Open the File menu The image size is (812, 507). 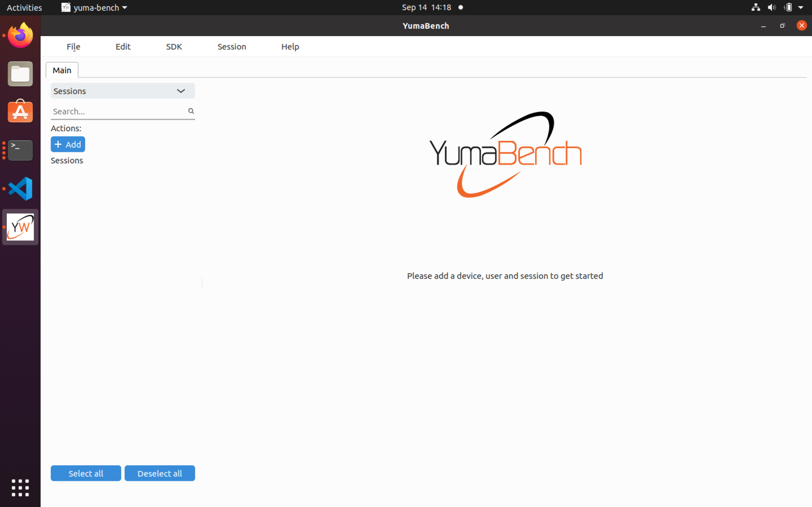pyautogui.click(x=73, y=46)
